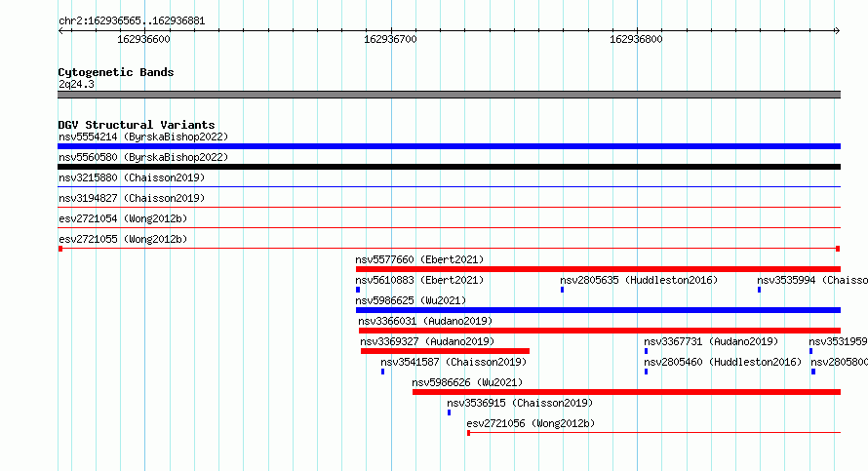Viewport: 868px width, 471px height.
Task: Select the thick blue bar under the nsv5554214 label
Action: (x=449, y=146)
